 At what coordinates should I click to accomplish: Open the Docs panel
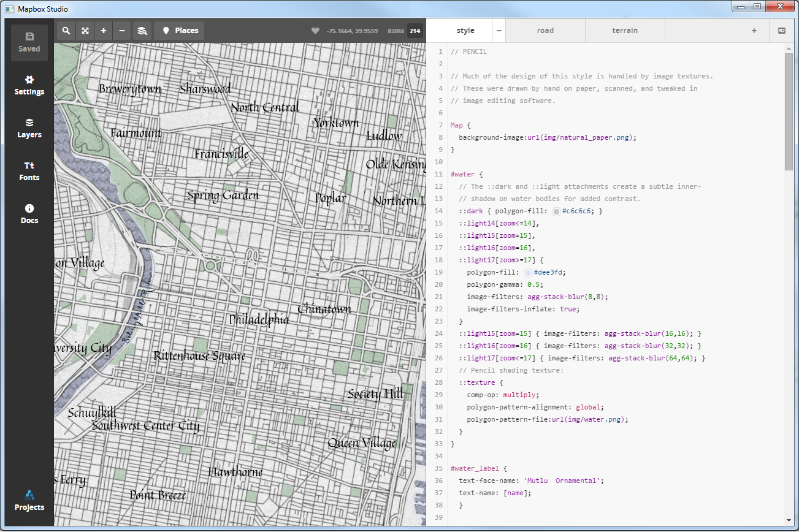tap(29, 215)
